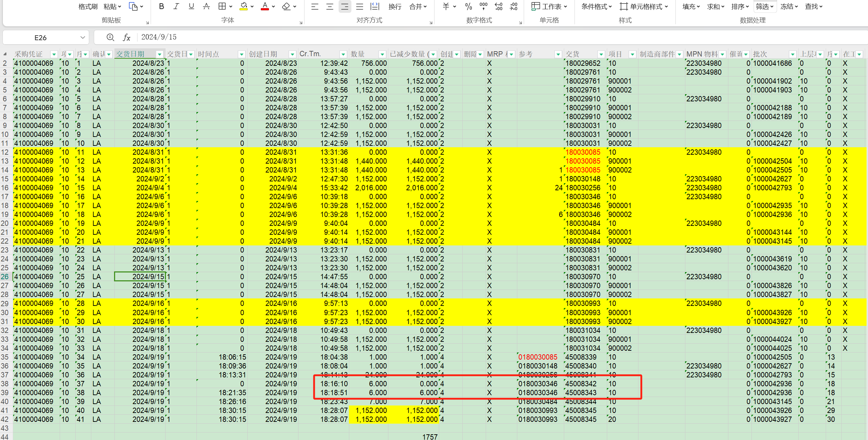Expand the Borders dropdown arrow
Image resolution: width=868 pixels, height=440 pixels.
231,6
